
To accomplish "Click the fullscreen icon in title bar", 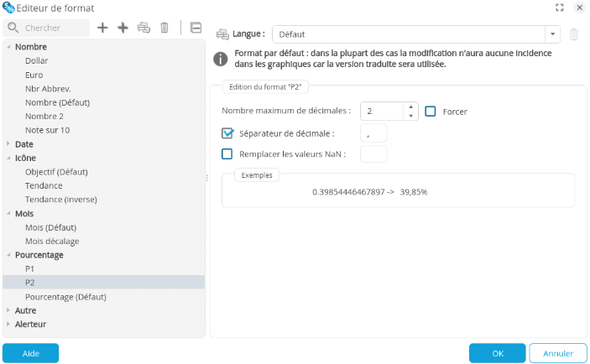I will (x=560, y=7).
